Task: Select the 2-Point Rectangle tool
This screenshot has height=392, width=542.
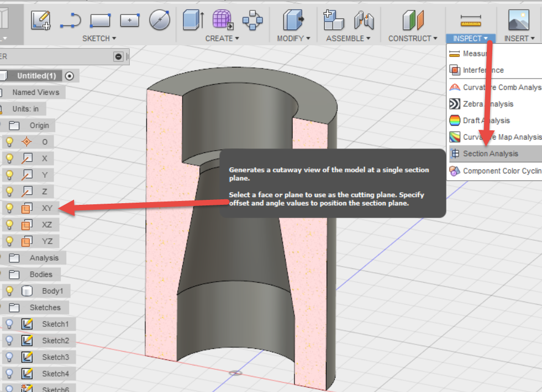Action: (100, 20)
